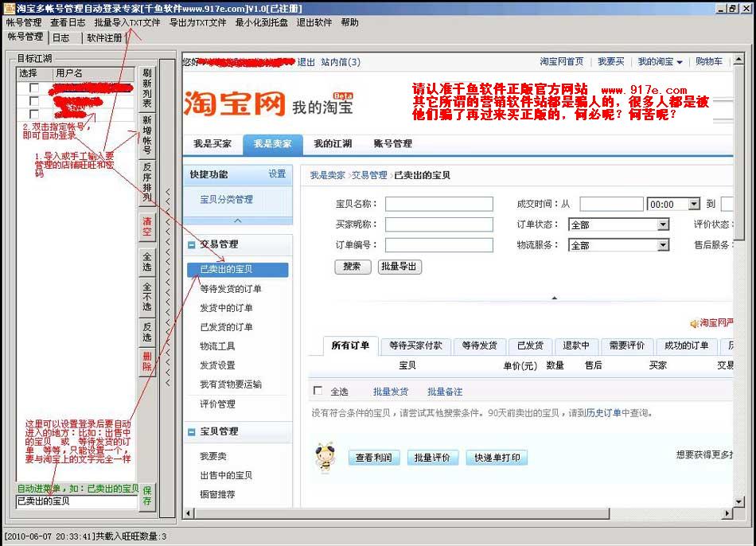Open the 我是卖家 tab
Viewport: 756px width, 546px height.
(273, 144)
